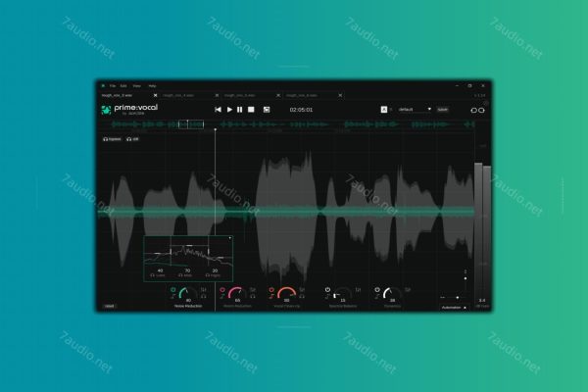Click Vocal Clean Up note icon

pos(271,297)
